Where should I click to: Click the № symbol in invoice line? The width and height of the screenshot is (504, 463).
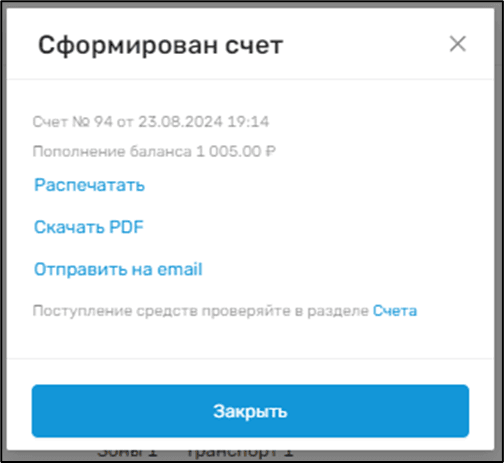[x=81, y=122]
